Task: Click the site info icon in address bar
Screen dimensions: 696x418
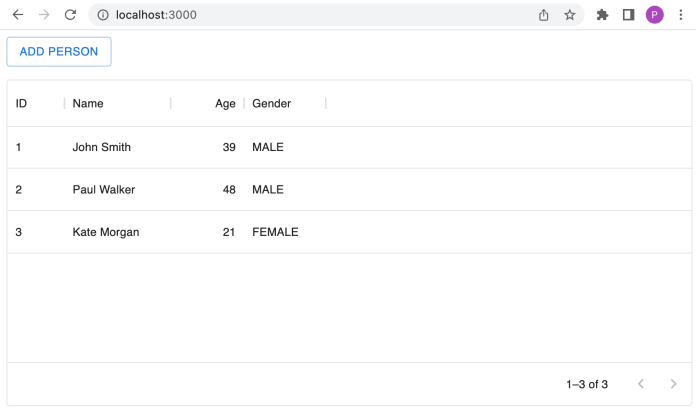Action: pos(103,15)
